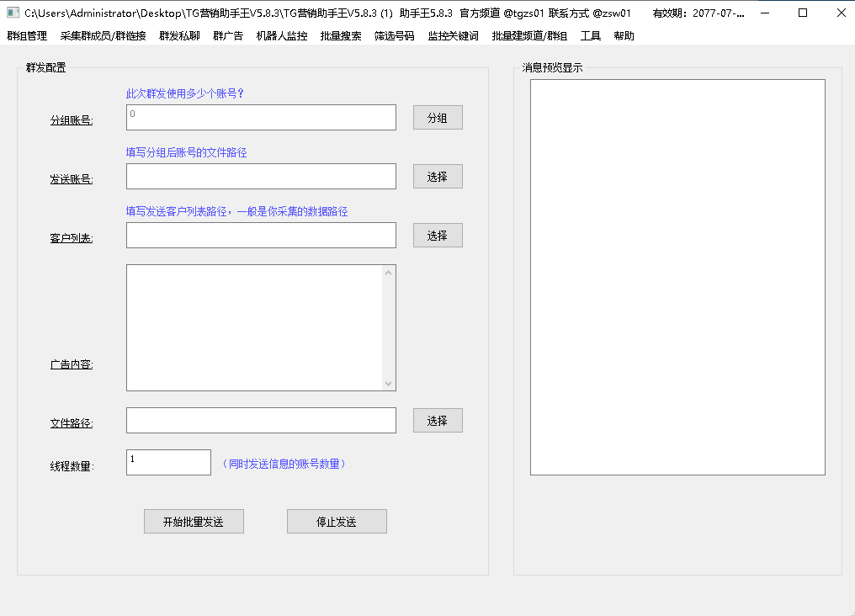855x616 pixels.
Task: Go to the 机器人监控 menu
Action: (282, 36)
